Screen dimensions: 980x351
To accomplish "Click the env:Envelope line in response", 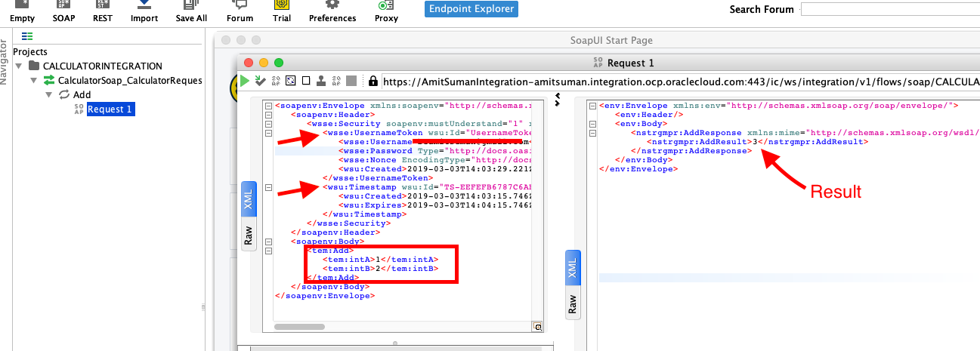I will point(779,106).
